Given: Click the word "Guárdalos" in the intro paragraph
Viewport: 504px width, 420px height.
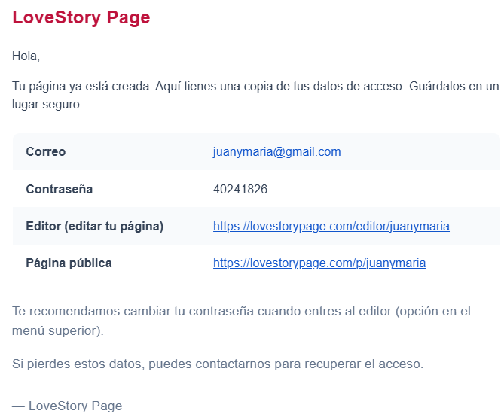Looking at the screenshot, I should pos(434,86).
